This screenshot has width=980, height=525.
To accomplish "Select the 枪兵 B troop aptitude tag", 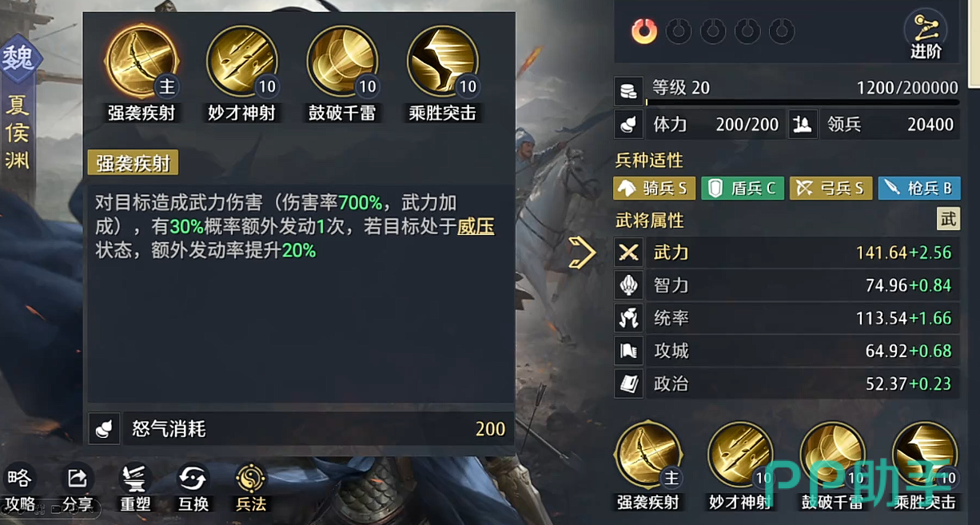I will 918,188.
